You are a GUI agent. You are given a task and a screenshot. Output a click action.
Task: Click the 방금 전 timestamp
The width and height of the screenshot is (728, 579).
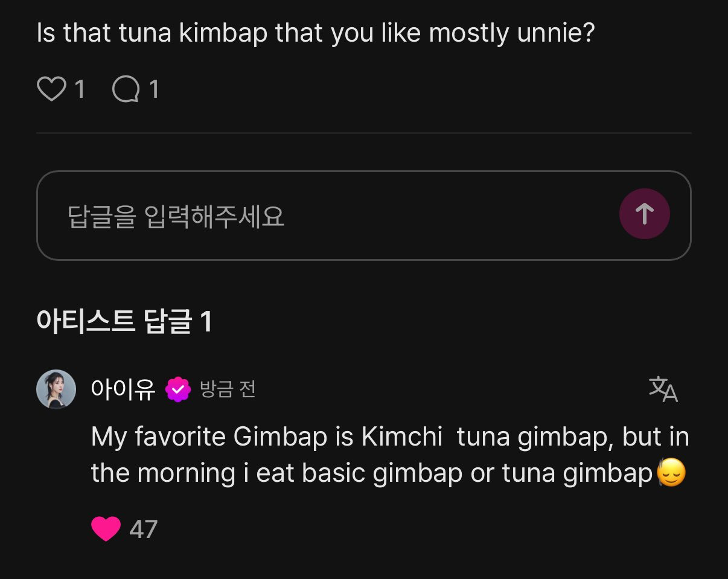tap(228, 389)
